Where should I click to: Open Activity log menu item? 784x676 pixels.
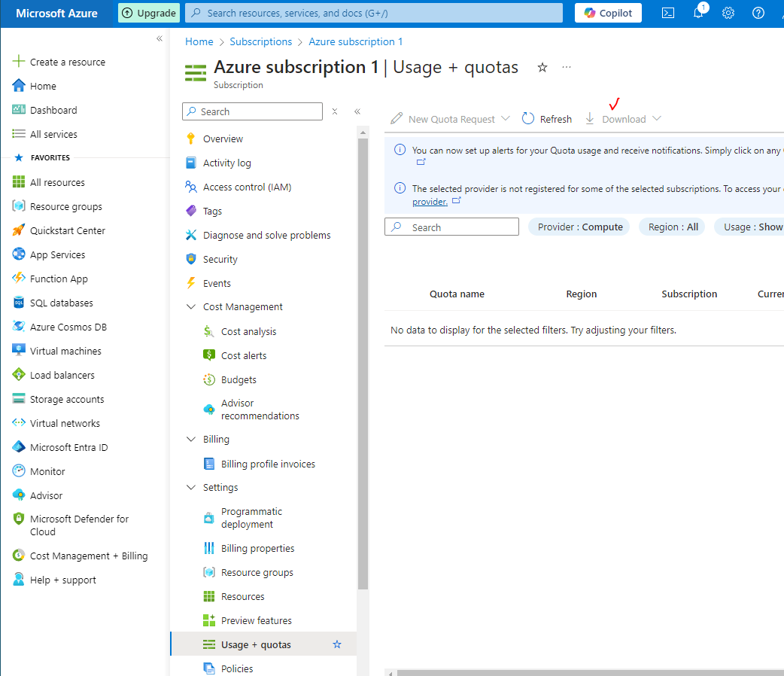coord(226,163)
